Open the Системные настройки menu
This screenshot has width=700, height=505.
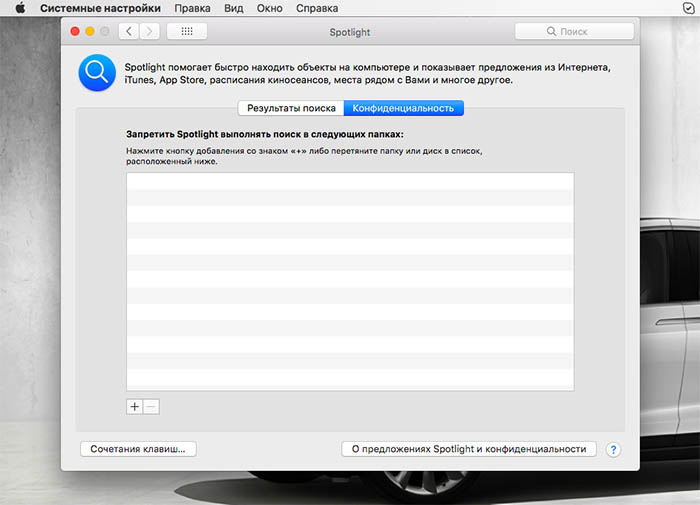[x=100, y=8]
